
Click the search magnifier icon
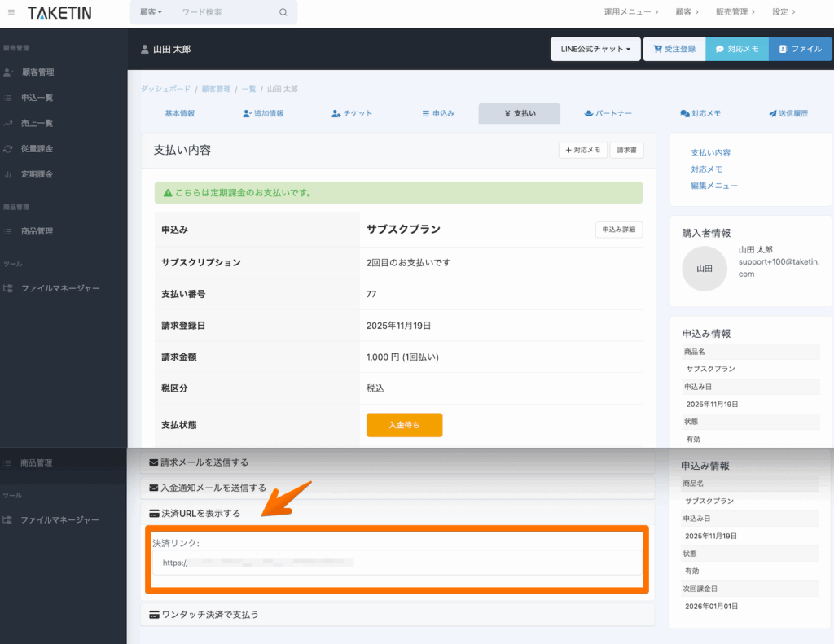[x=283, y=12]
